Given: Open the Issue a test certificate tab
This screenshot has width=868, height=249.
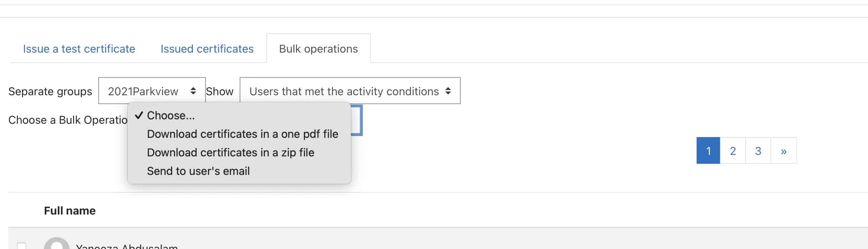Looking at the screenshot, I should [79, 49].
